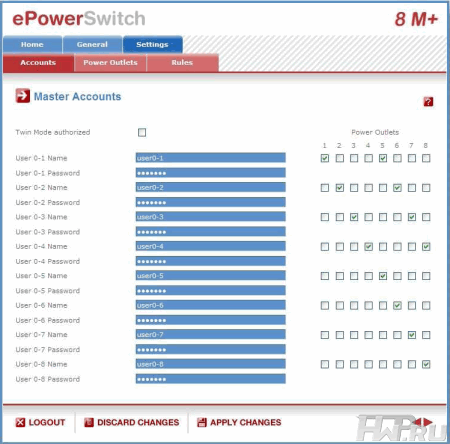450x444 pixels.
Task: Check outlet 3 for User 0-5
Action: click(x=354, y=276)
